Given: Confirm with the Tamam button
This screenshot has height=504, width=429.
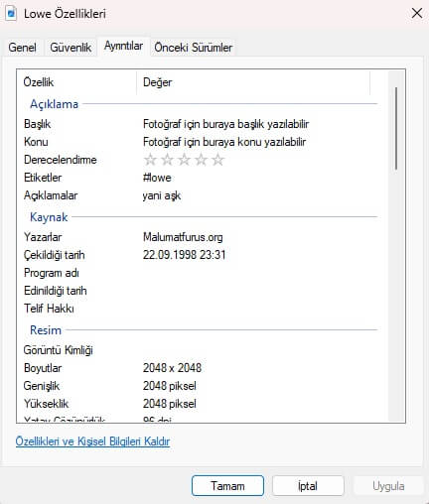Looking at the screenshot, I should (x=227, y=486).
